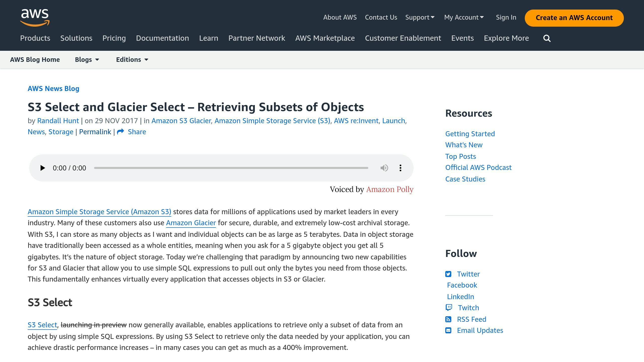Mute the audio player volume
This screenshot has width=644, height=362.
(384, 168)
